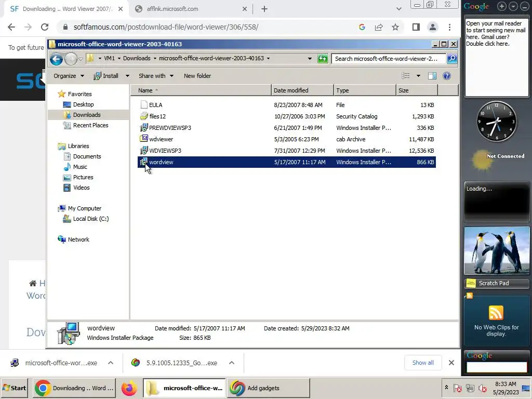Sort files by Type column
Screen dimensions: 532x399
365,90
